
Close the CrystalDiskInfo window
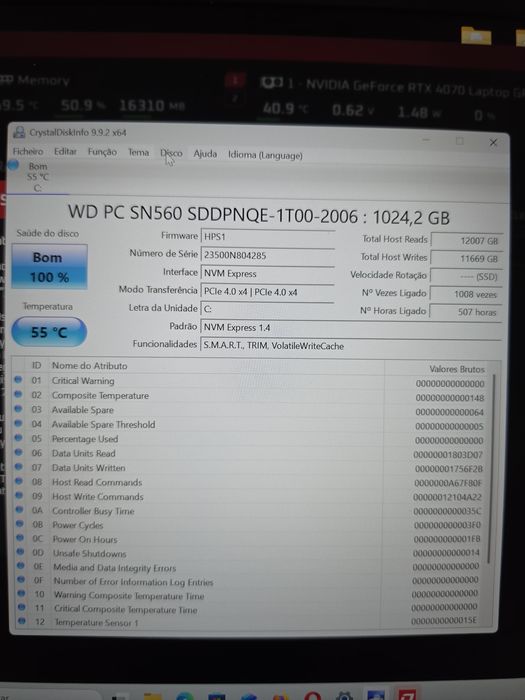(493, 142)
